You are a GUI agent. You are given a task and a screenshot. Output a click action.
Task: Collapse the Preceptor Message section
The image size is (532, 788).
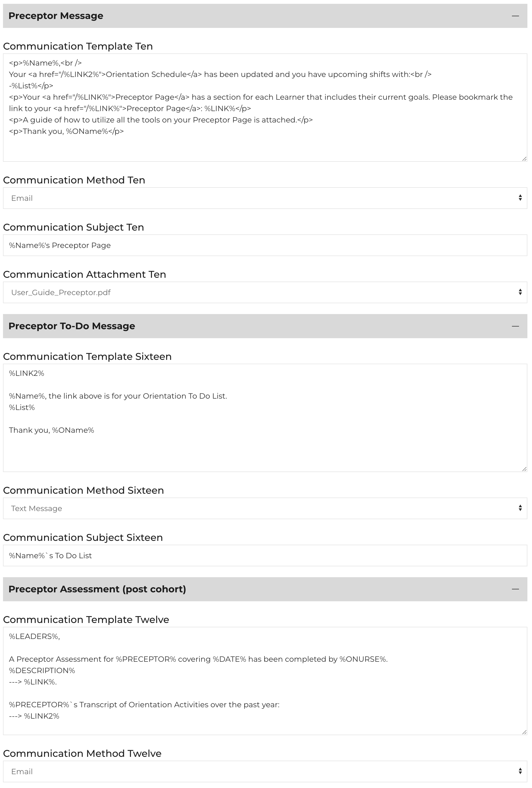click(x=515, y=16)
